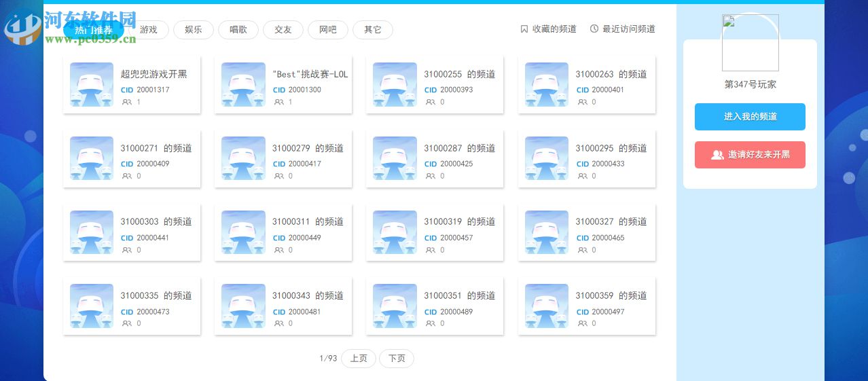
Task: Open channel 31000271 的频道
Action: (132, 159)
